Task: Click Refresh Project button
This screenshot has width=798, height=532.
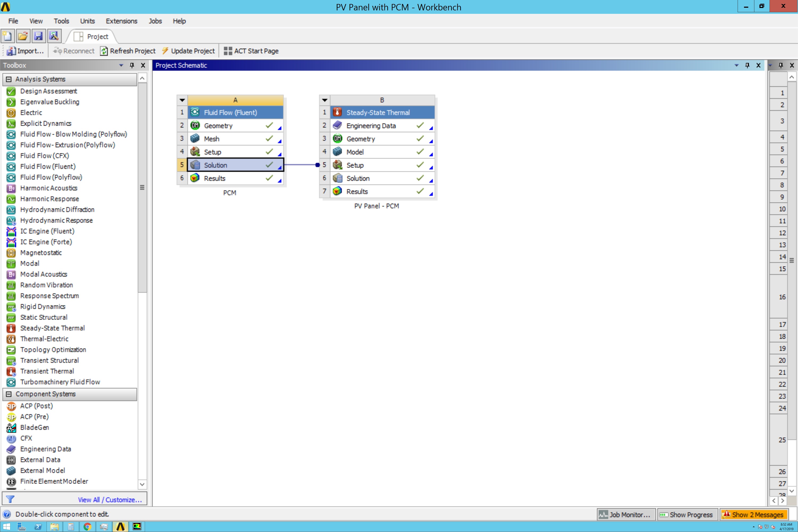Action: (128, 51)
